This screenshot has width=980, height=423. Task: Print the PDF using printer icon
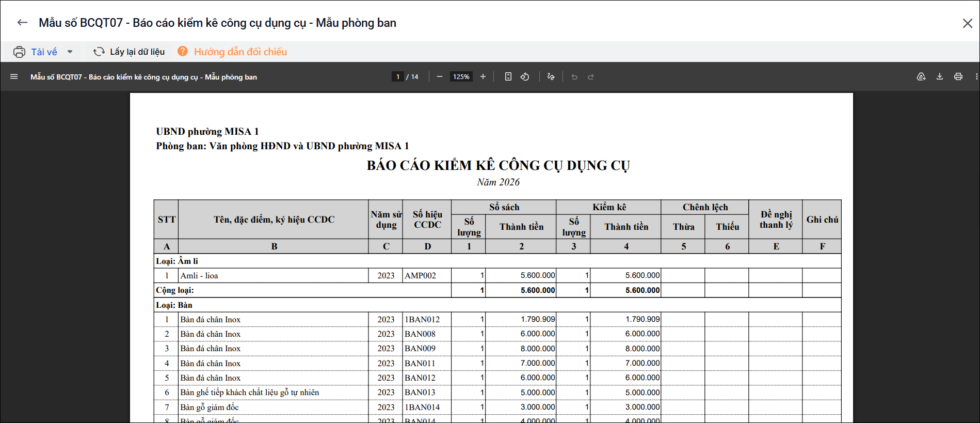[958, 76]
